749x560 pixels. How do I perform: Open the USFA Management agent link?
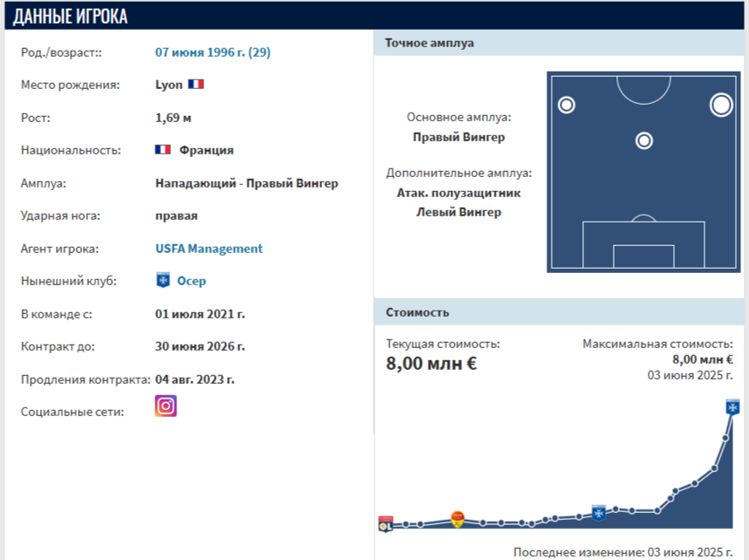click(x=209, y=249)
